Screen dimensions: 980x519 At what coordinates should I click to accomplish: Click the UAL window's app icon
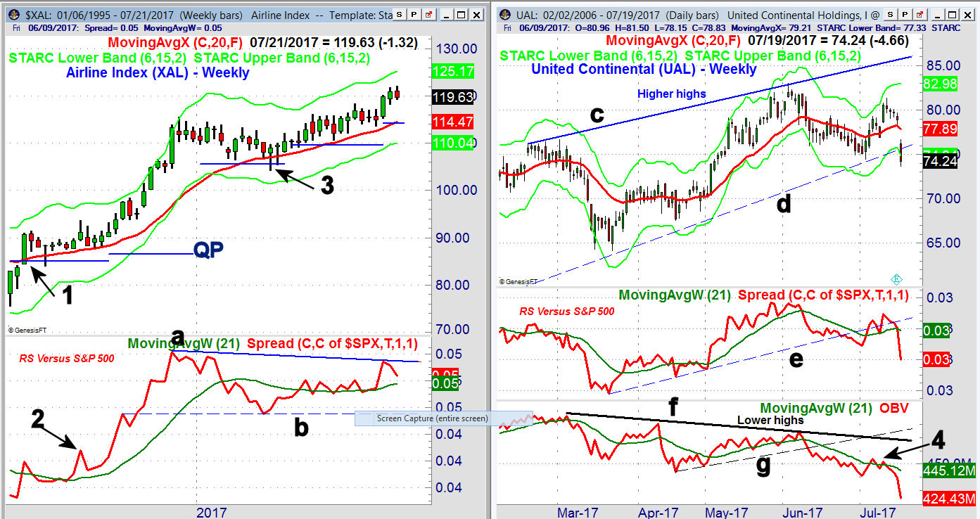tap(505, 15)
